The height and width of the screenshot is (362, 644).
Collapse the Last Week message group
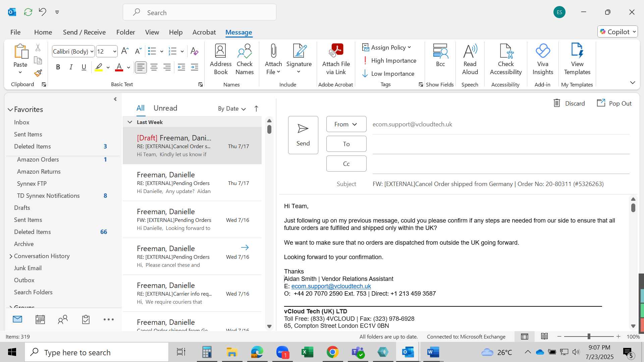pyautogui.click(x=130, y=122)
